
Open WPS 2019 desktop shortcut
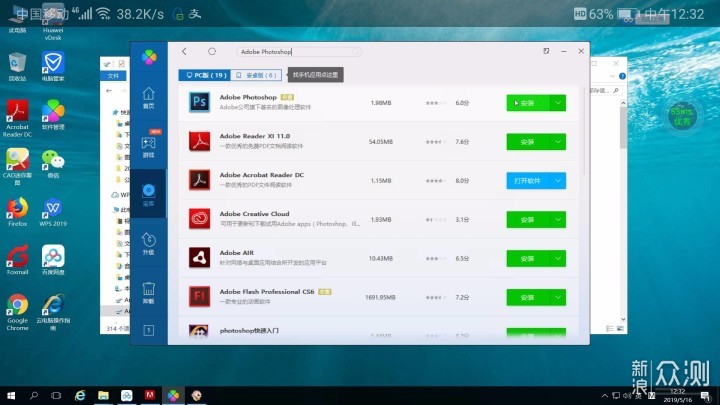click(53, 212)
